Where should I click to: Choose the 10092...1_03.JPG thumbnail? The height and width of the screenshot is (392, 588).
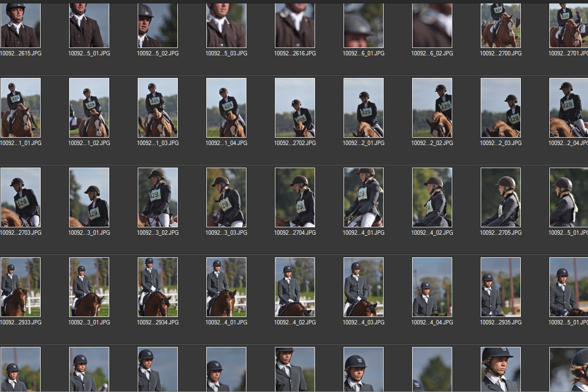coord(158,108)
